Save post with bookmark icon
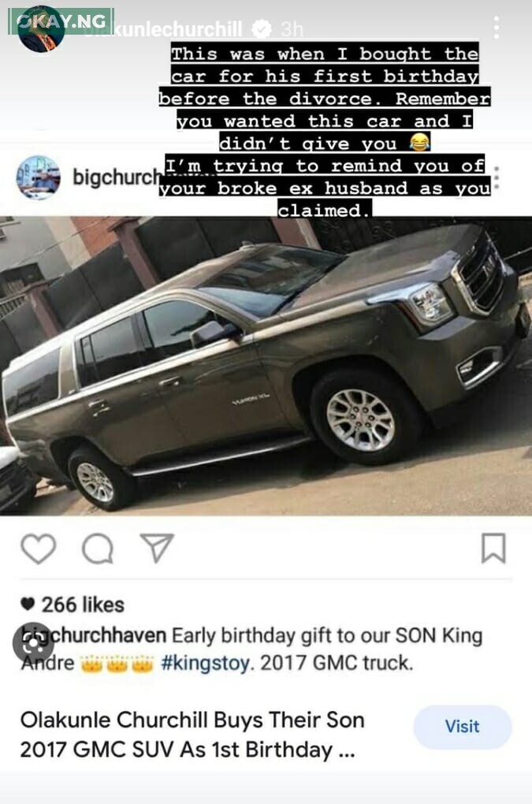This screenshot has width=532, height=804. (493, 548)
